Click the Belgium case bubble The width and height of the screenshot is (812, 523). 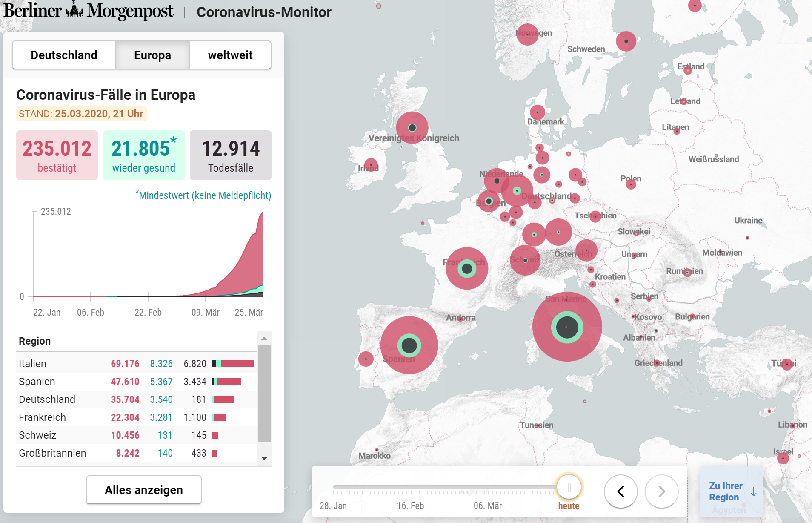[x=489, y=201]
